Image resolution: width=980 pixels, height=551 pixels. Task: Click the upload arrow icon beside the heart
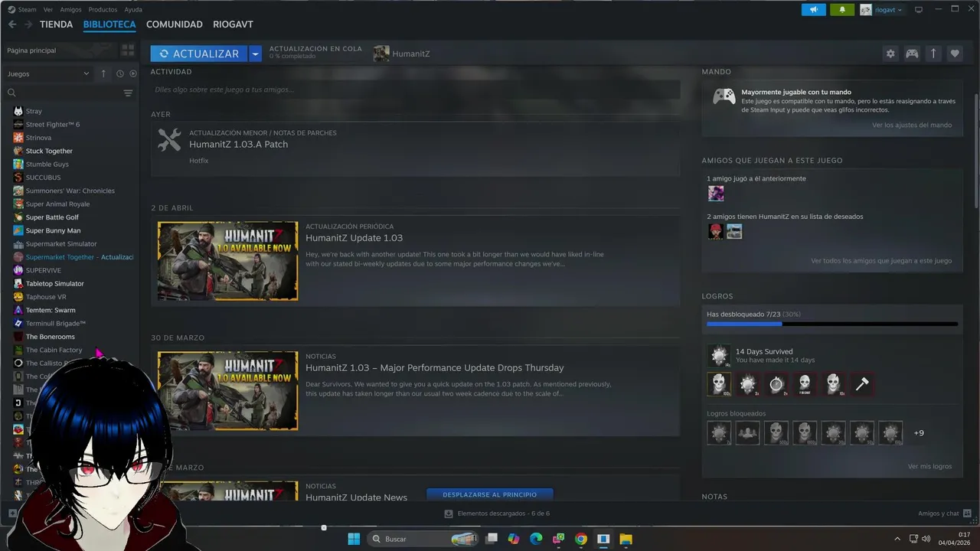(933, 54)
